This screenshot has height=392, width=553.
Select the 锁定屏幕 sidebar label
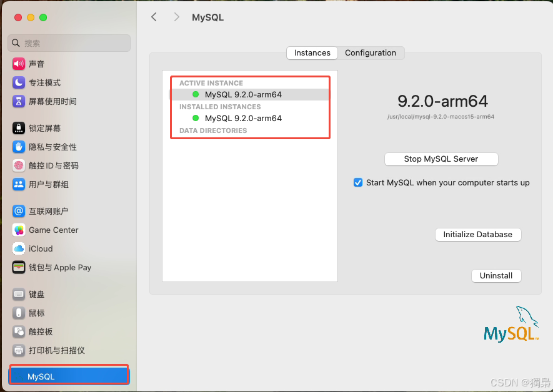pos(45,128)
